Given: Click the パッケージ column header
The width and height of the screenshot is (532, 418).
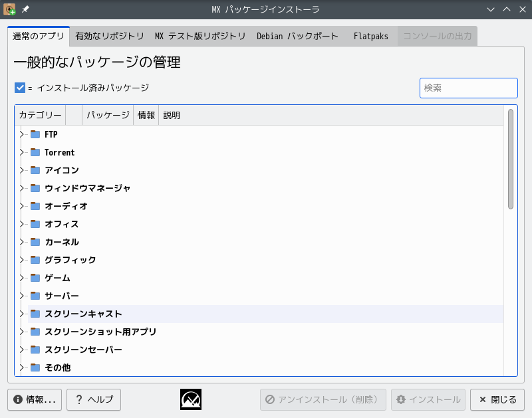Looking at the screenshot, I should (108, 115).
